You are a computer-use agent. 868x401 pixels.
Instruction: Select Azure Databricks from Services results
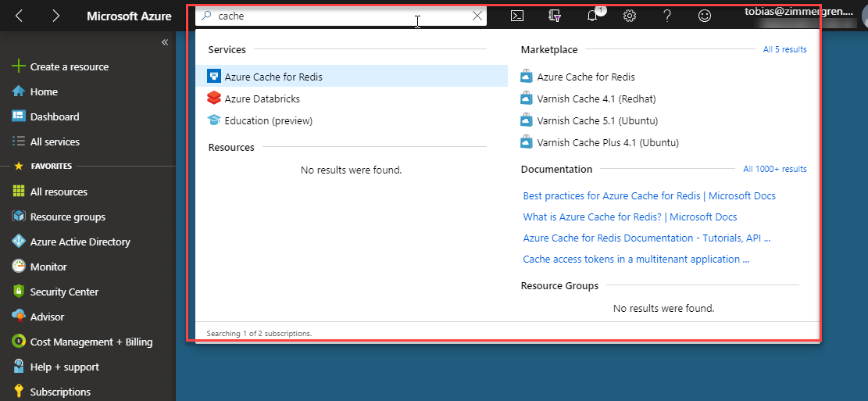click(262, 98)
